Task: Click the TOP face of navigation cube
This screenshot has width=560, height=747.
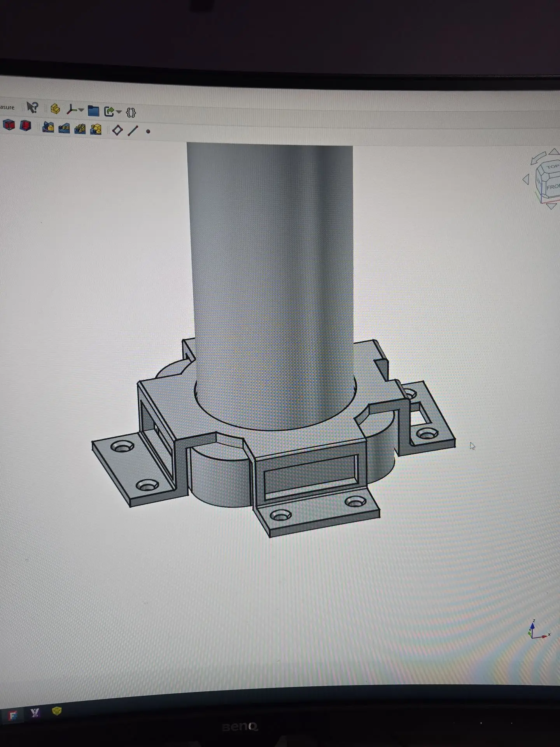Action: (x=552, y=167)
